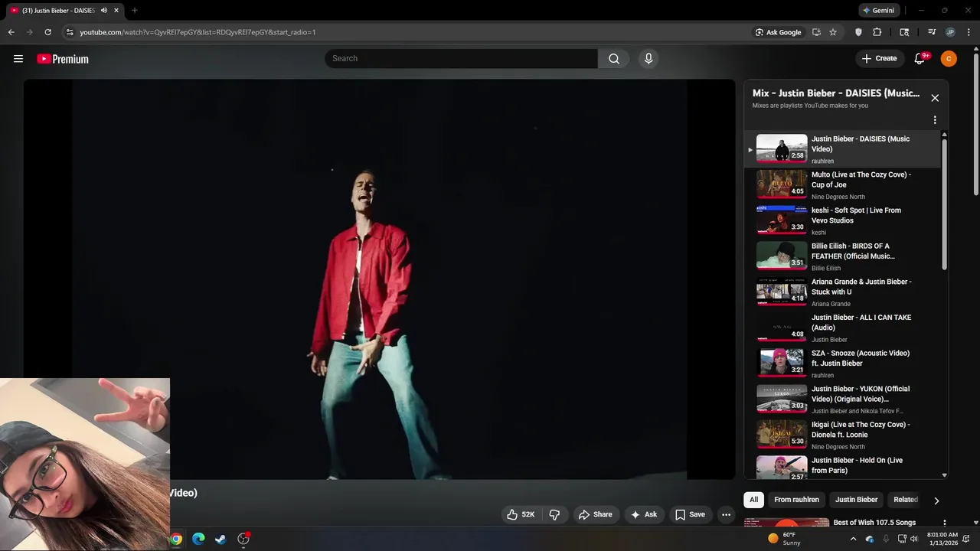
Task: Focus the YouTube search field
Action: pos(461,59)
